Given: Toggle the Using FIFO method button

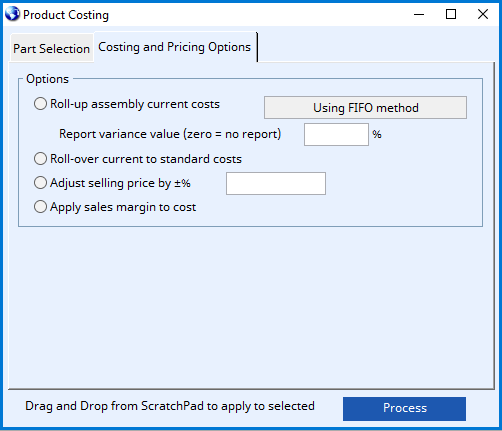Looking at the screenshot, I should [x=365, y=108].
